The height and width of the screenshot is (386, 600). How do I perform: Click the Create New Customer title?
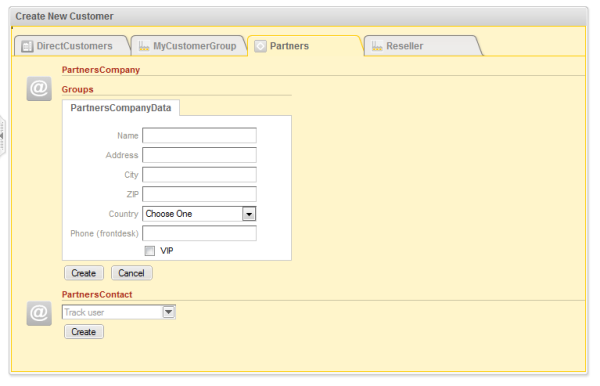click(64, 16)
